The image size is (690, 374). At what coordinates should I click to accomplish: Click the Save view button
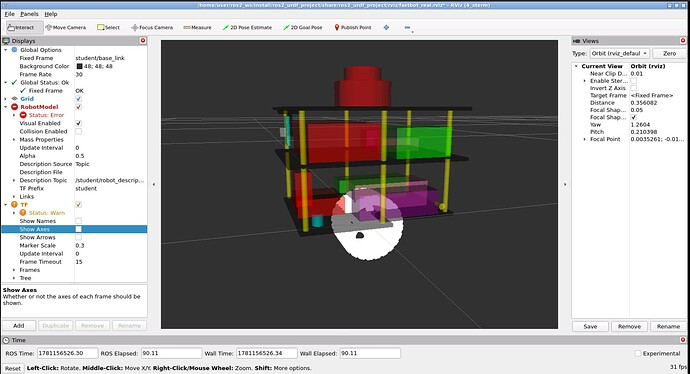590,326
